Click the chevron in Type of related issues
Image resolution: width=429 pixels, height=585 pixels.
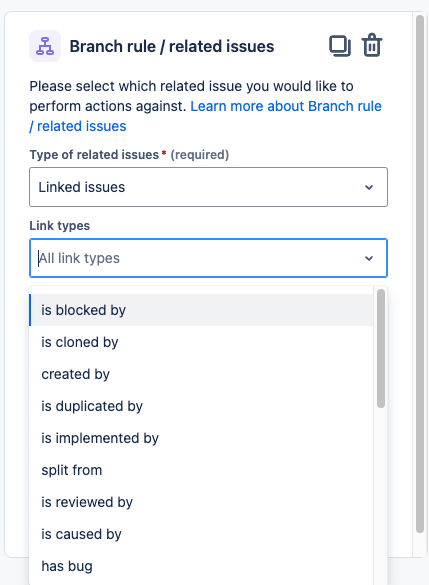pos(369,187)
